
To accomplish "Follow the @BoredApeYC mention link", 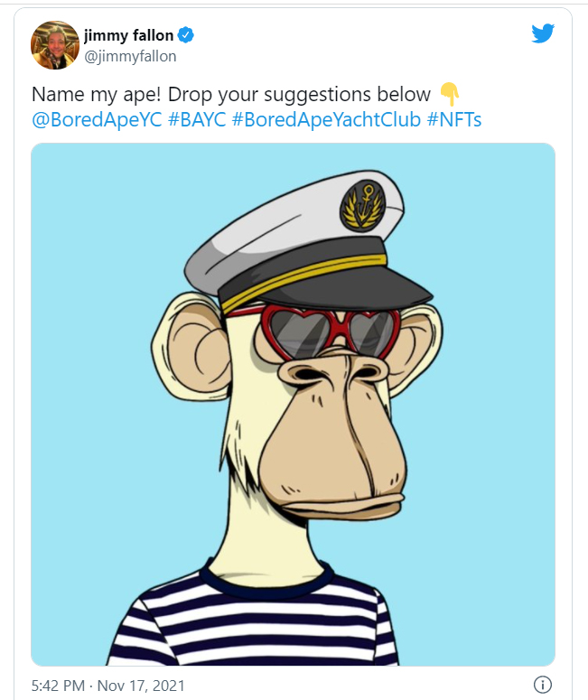I will pos(97,119).
